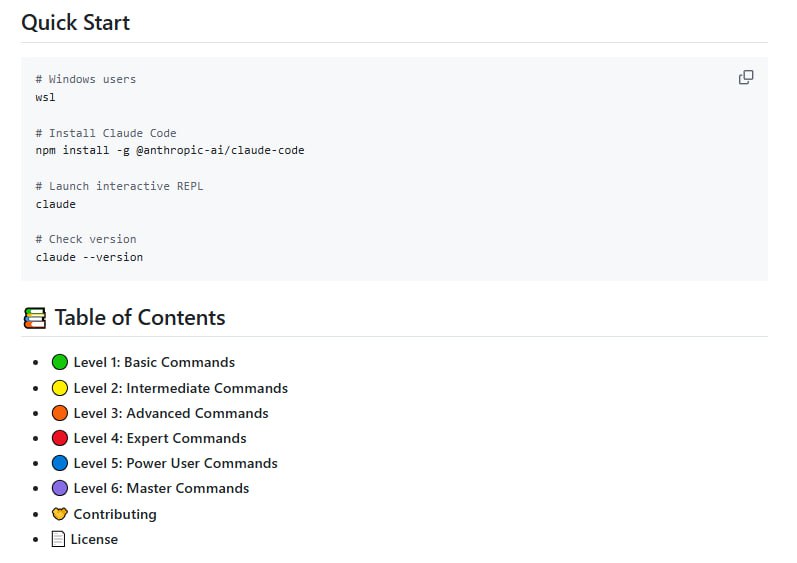Go to Level 2: Intermediate Commands

point(180,388)
